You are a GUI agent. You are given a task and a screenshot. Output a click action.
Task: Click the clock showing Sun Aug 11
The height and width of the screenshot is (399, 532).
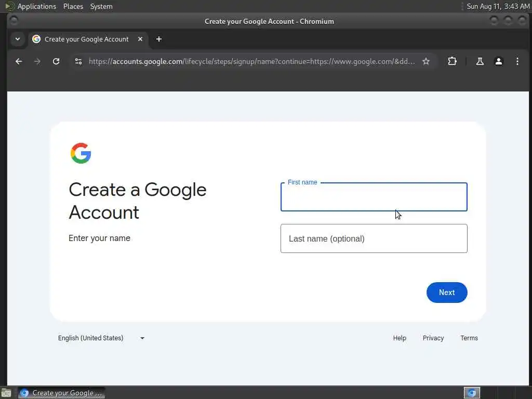pos(498,6)
